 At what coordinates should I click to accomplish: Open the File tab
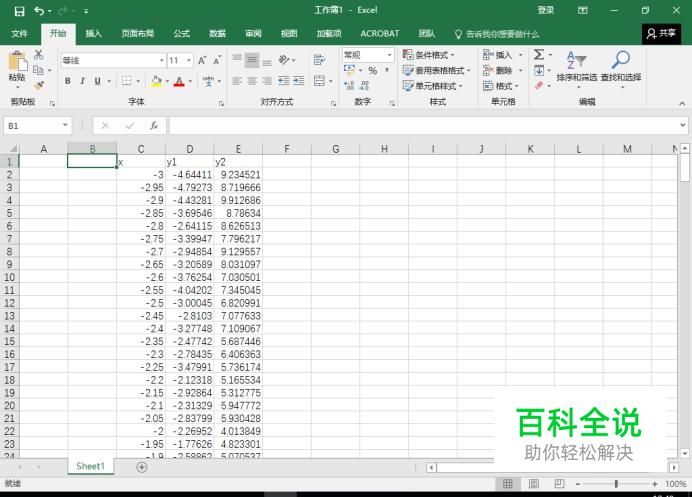19,34
